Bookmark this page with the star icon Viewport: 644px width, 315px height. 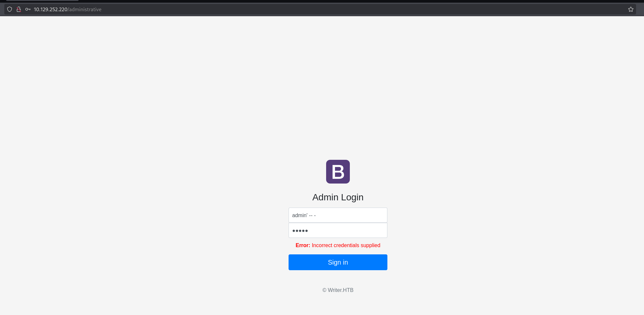[x=630, y=9]
